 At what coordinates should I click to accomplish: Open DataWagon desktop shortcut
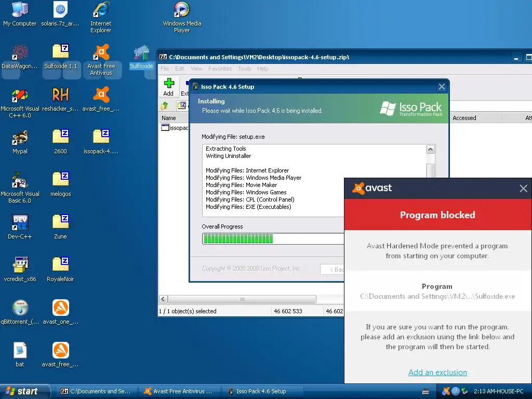[20, 57]
